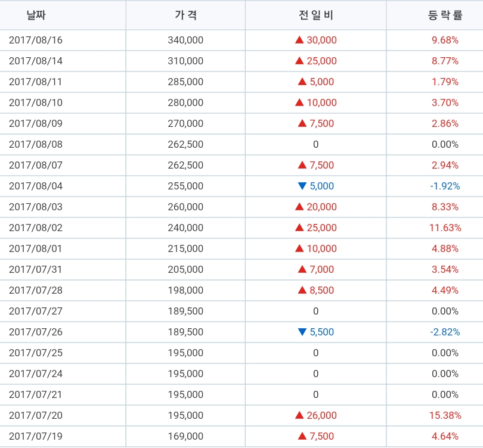Viewport: 483px width, 448px height.
Task: Click the up arrow in the 2017/08/11 row
Action: coord(302,82)
